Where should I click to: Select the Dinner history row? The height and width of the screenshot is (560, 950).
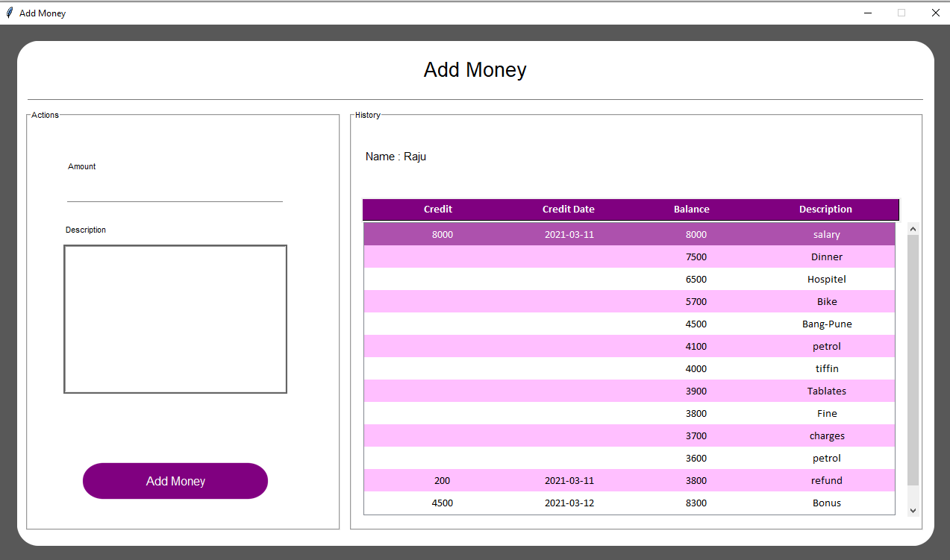tap(628, 257)
